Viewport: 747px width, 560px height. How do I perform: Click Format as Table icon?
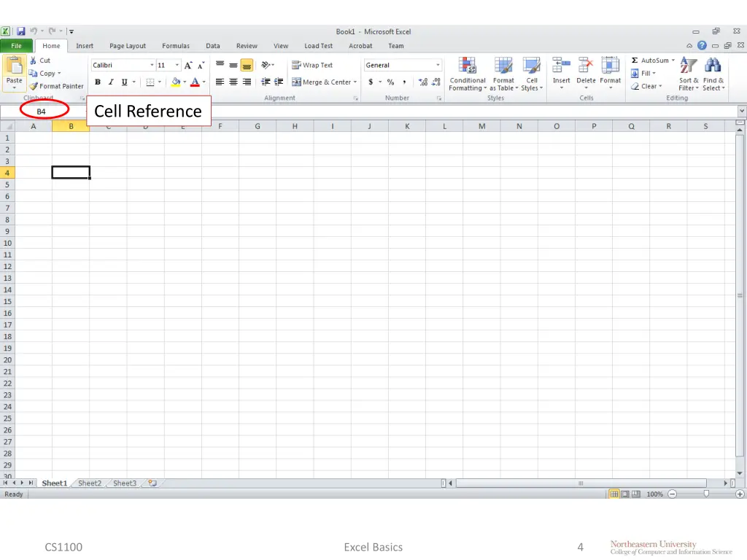click(x=503, y=66)
